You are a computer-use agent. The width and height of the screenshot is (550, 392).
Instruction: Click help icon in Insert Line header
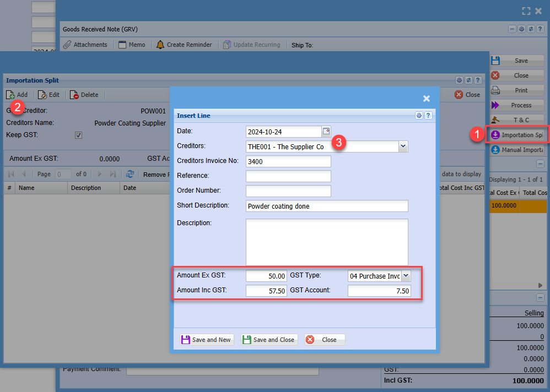[x=428, y=116]
